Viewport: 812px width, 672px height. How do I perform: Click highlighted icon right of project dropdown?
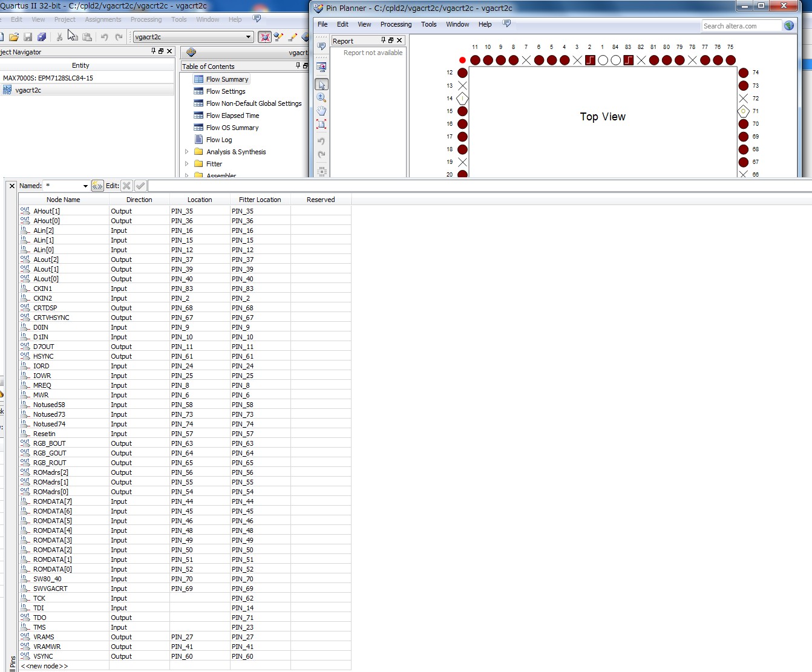coord(264,37)
